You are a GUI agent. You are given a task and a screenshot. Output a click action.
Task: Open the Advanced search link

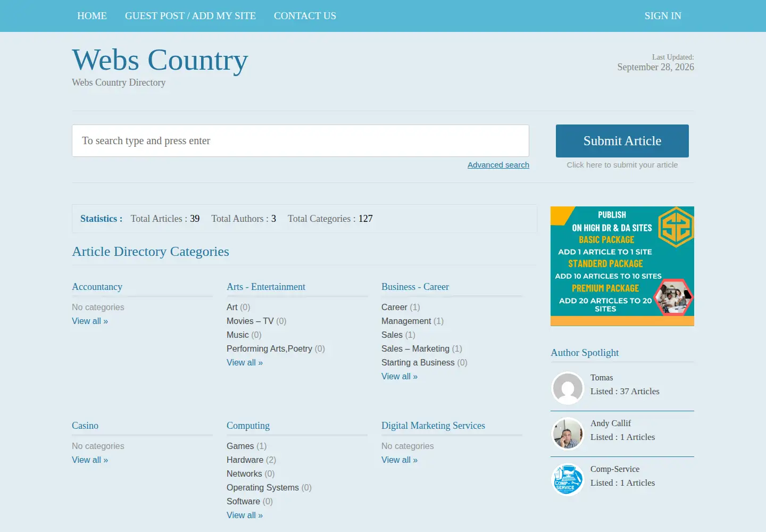click(498, 165)
